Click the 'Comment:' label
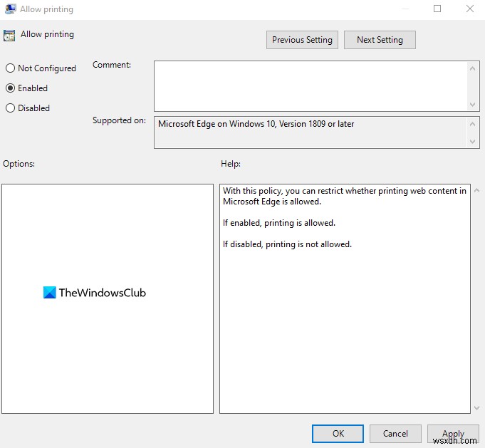The height and width of the screenshot is (448, 485). click(112, 65)
